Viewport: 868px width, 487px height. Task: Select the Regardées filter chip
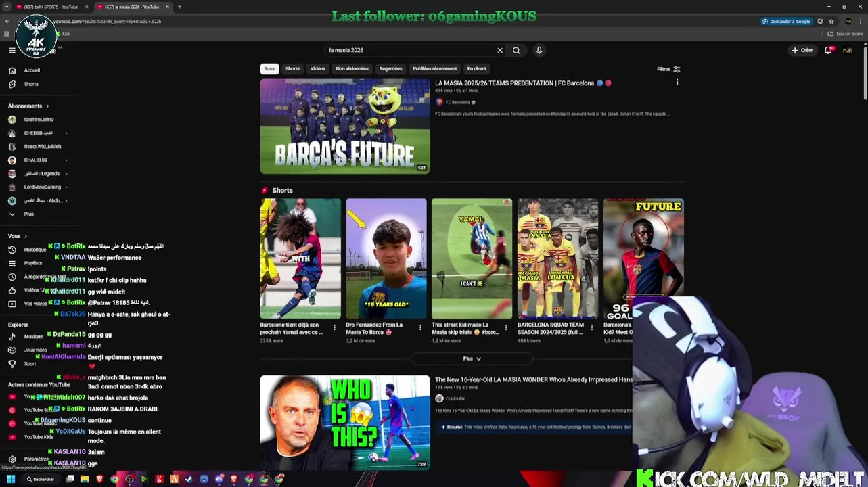tap(391, 68)
